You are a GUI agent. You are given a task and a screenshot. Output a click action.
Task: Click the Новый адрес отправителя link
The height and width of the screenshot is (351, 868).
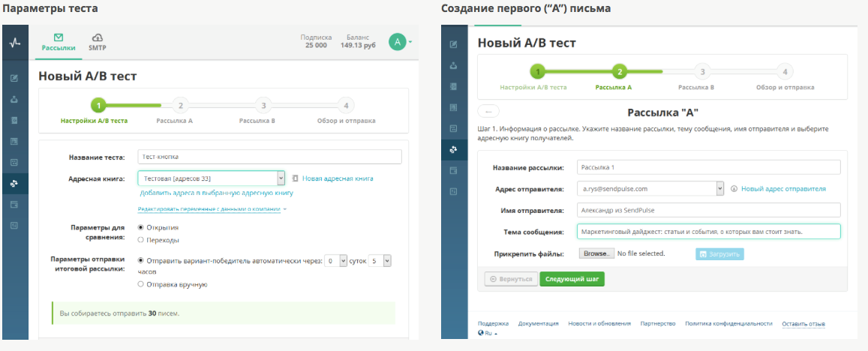[784, 189]
